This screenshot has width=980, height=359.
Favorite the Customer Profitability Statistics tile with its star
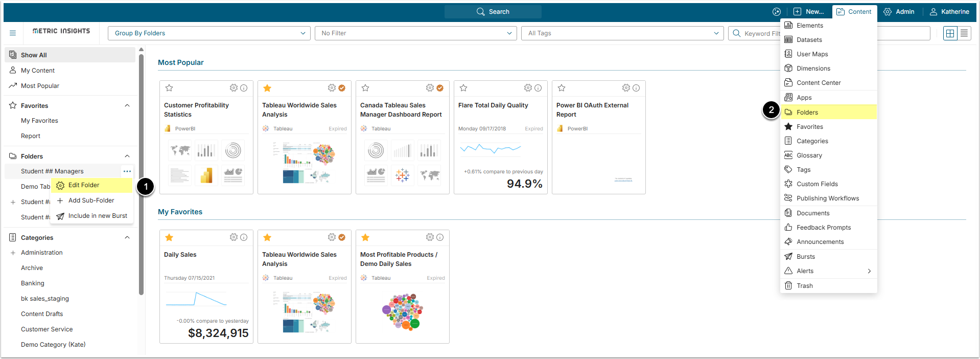coord(169,88)
